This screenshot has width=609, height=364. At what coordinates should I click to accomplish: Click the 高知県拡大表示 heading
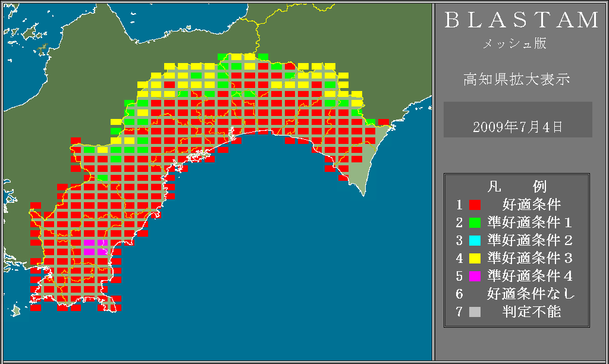click(517, 79)
